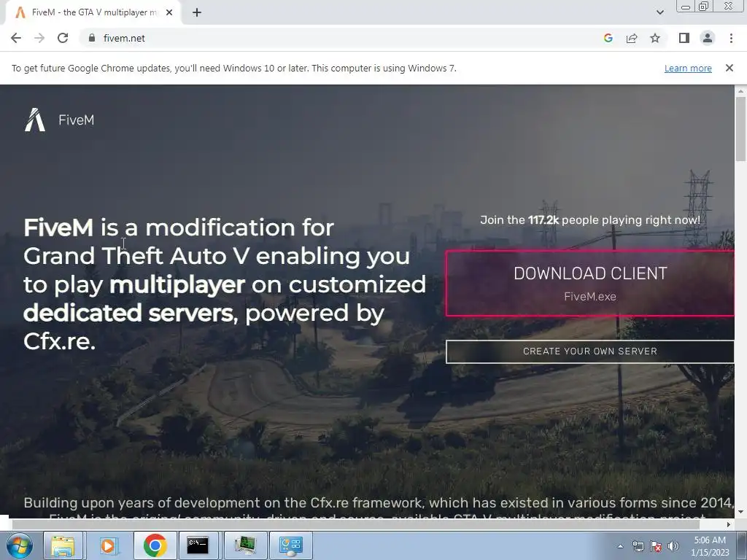Click the 'Cfx.re.' headline text
The image size is (747, 560).
coord(60,341)
